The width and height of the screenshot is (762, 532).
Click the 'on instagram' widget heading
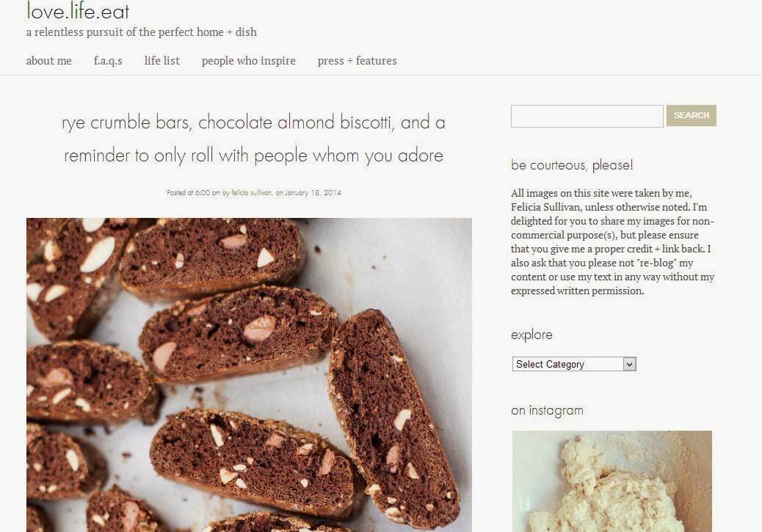pos(547,410)
